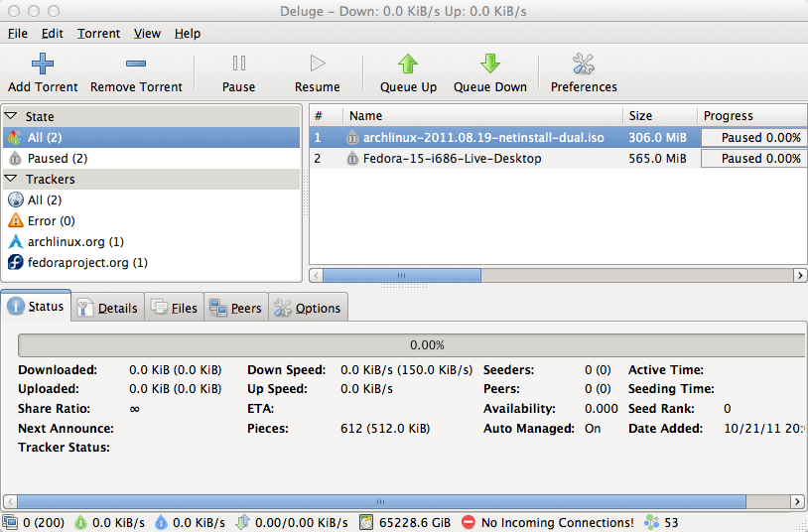Click the 65228.6 GiB free space value
The height and width of the screenshot is (532, 808).
pos(415,523)
